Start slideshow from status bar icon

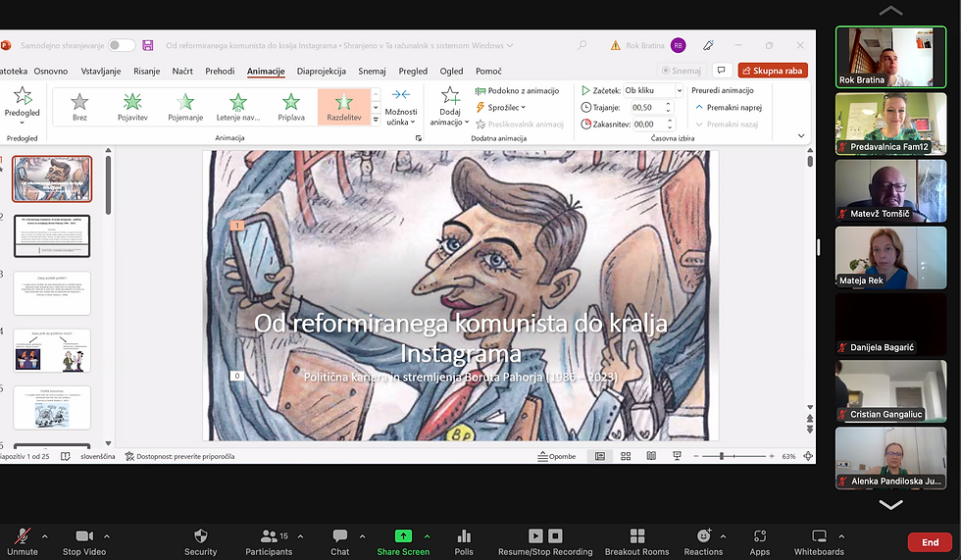[x=677, y=456]
